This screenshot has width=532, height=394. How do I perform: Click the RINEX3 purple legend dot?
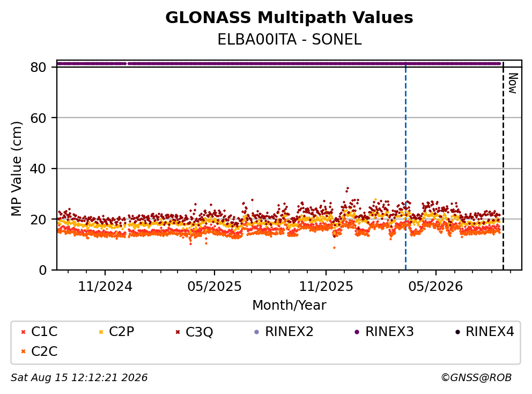click(357, 332)
